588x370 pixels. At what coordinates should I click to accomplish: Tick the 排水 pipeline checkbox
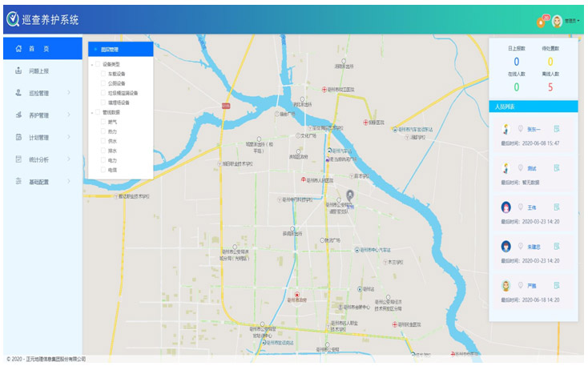click(x=103, y=151)
